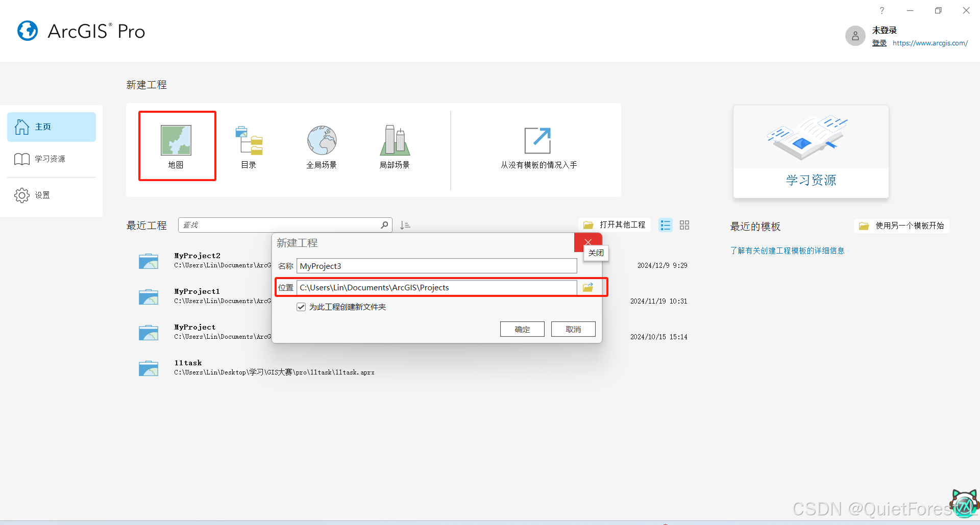Screen dimensions: 980x525
Task: Open the sort order options icon
Action: 405,225
